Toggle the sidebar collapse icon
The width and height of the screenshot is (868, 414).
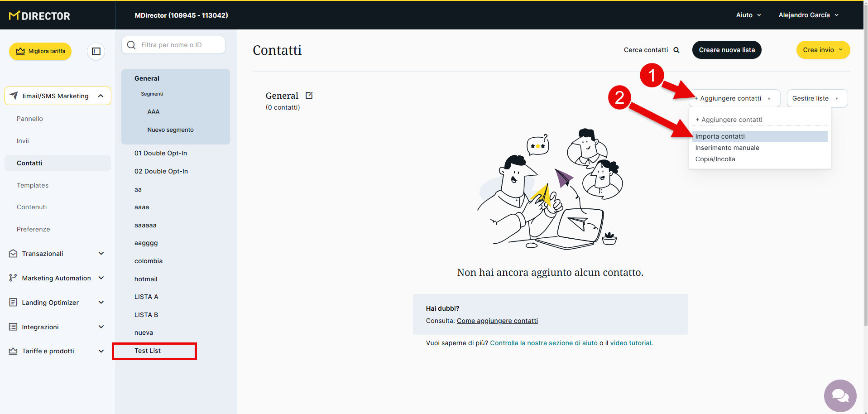(96, 52)
